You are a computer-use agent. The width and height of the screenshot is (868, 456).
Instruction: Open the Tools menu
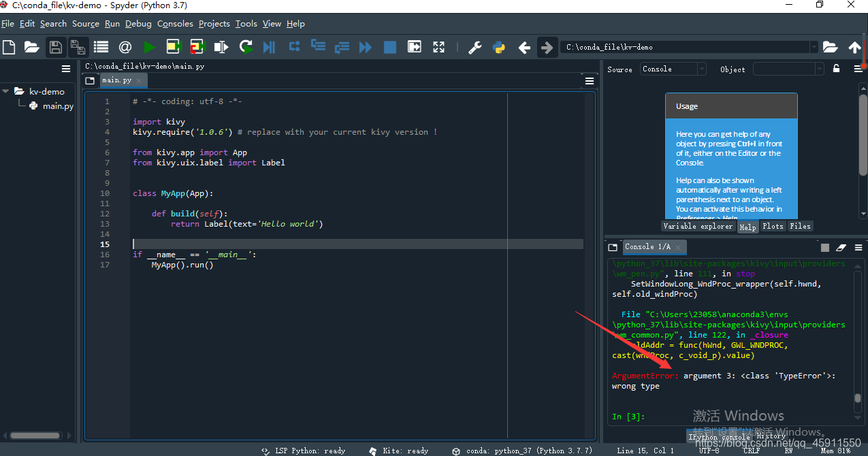(246, 23)
